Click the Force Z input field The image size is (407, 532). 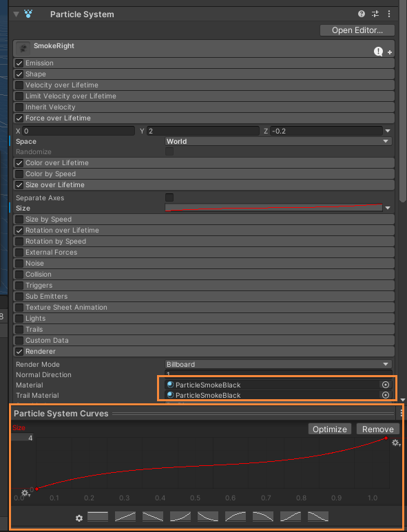tap(326, 131)
